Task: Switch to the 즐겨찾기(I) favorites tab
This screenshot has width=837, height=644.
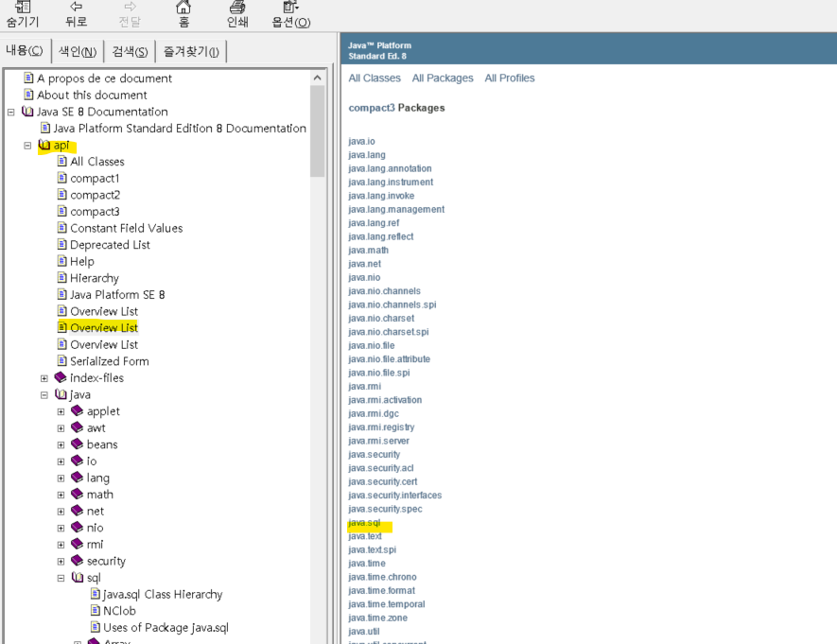Action: [x=191, y=51]
